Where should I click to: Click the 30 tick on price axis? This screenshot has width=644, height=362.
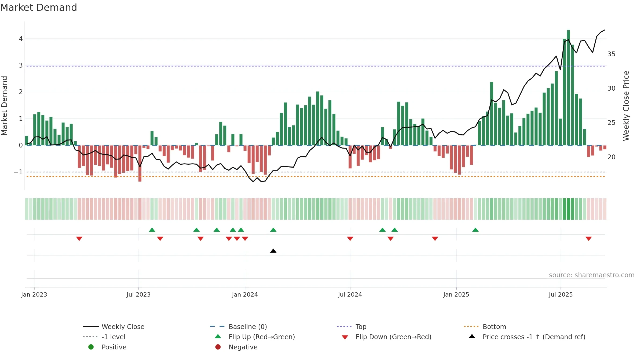612,88
